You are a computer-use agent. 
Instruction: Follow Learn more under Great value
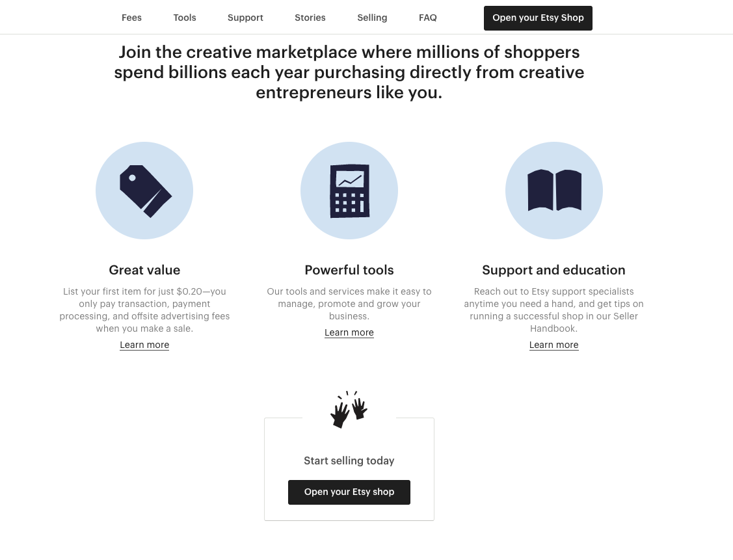144,345
